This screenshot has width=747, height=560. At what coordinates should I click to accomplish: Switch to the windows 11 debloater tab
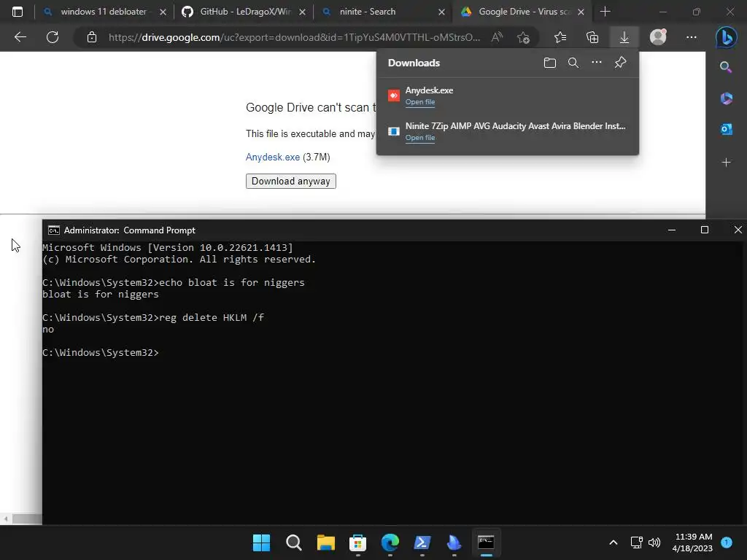pos(105,12)
